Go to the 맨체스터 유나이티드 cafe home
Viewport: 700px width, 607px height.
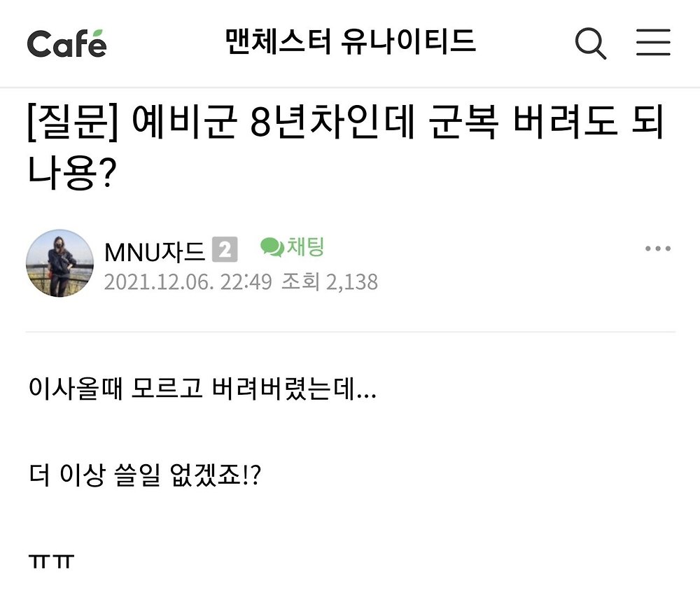[350, 42]
